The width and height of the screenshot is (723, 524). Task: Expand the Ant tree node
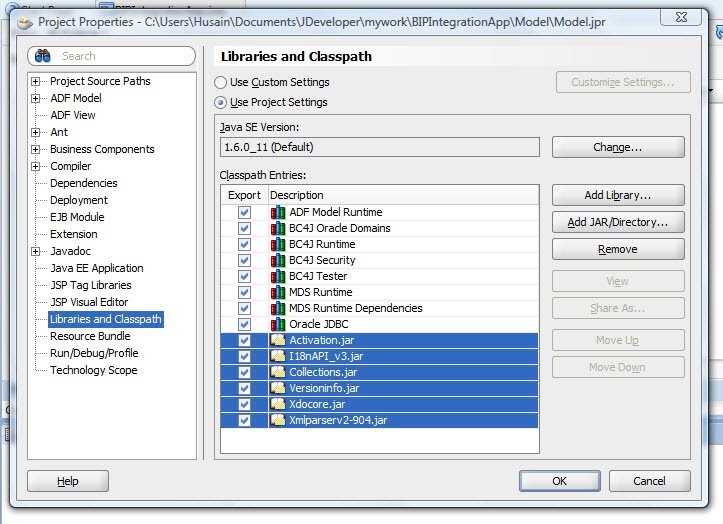pyautogui.click(x=36, y=132)
